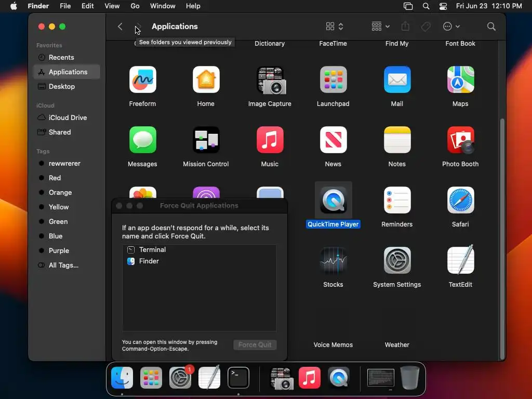Select Finder in Force Quit list
The height and width of the screenshot is (399, 532).
click(x=199, y=261)
